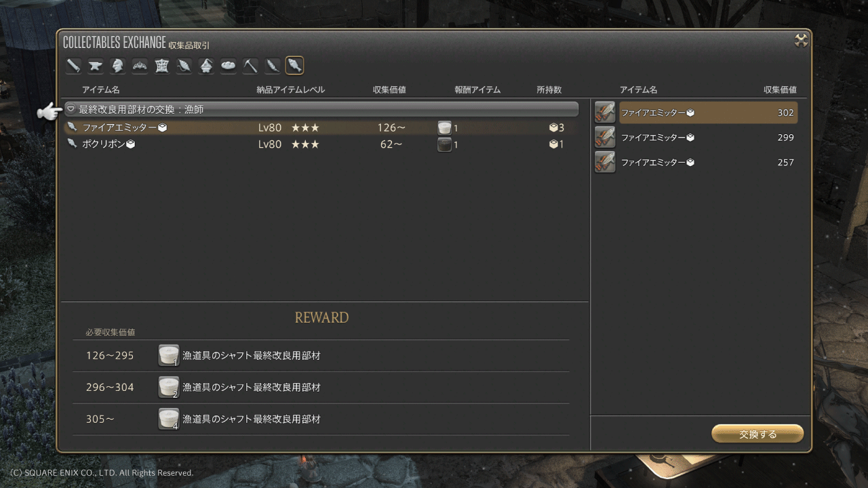Click reward icon for 305~ tier
Screen dimensions: 868x488
[168, 419]
